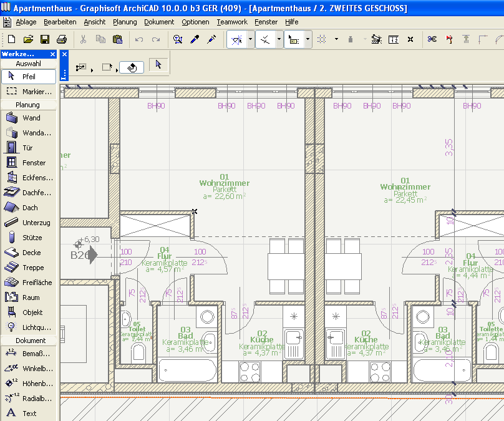Select the Text tool

pyautogui.click(x=28, y=413)
